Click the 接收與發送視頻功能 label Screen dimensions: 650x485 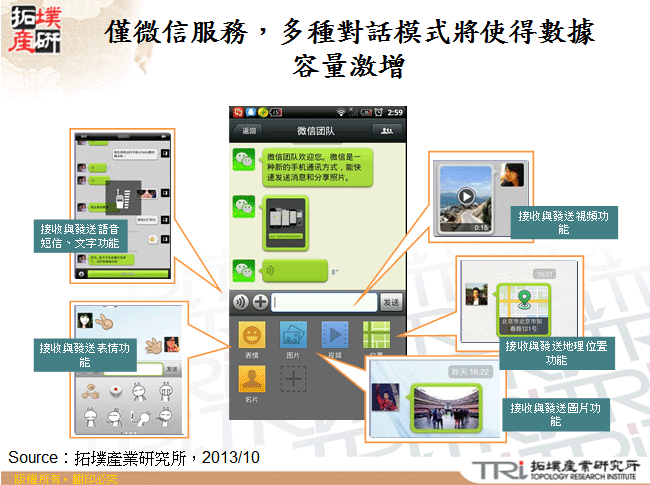tap(560, 222)
